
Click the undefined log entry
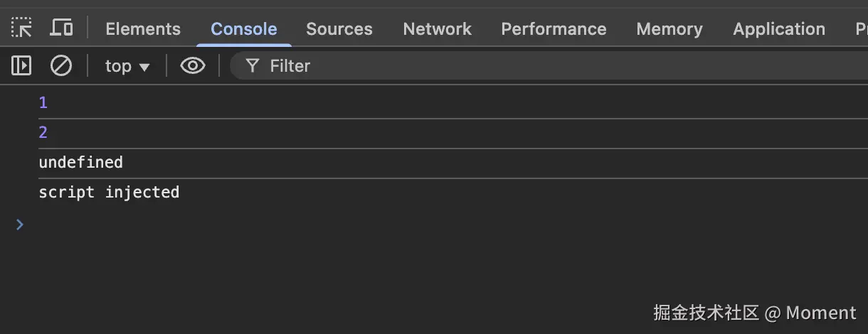81,163
